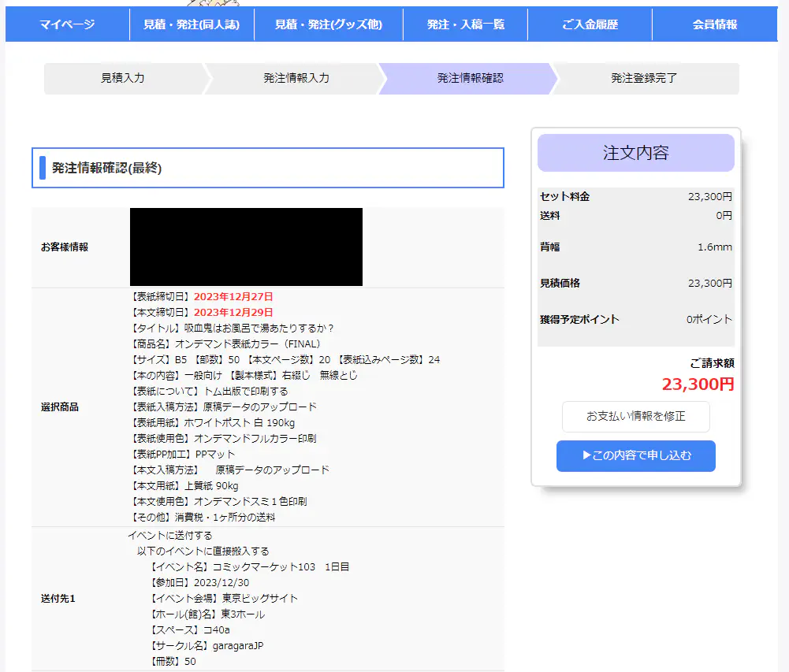Click the red ご請求額 total 23,300円
789x672 pixels.
coord(698,384)
